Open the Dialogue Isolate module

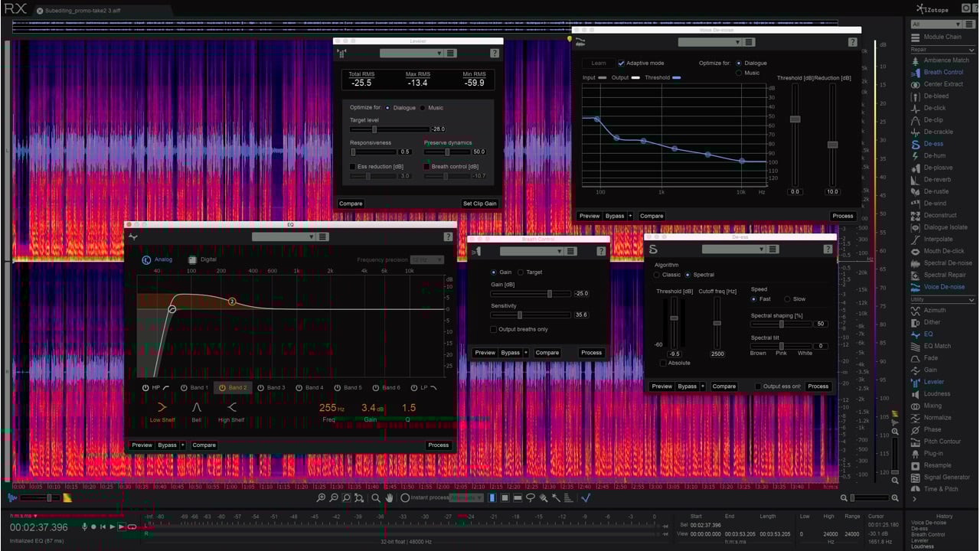[x=945, y=227]
